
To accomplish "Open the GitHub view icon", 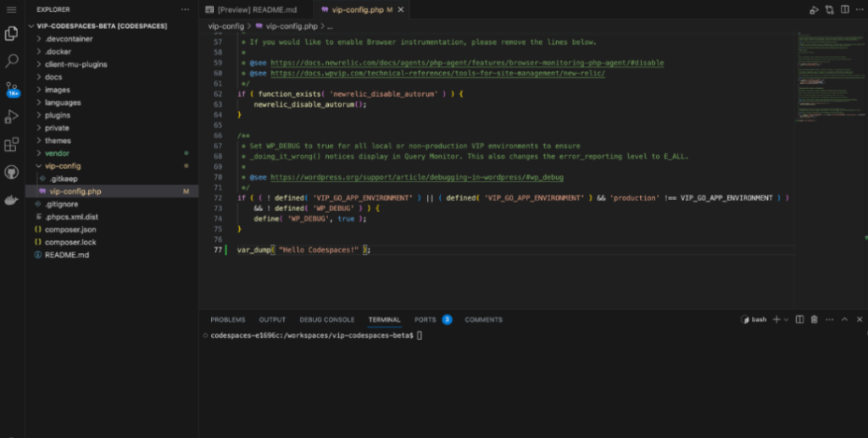I will coord(11,172).
